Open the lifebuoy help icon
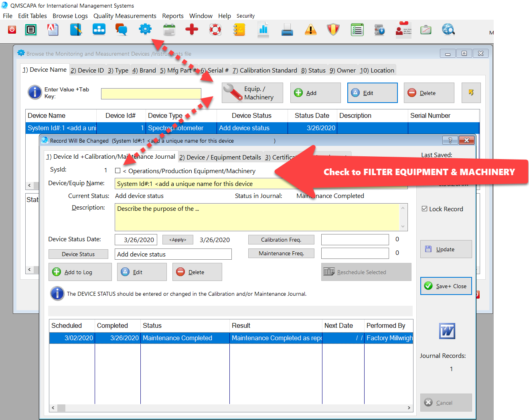The height and width of the screenshot is (420, 529). [215, 30]
